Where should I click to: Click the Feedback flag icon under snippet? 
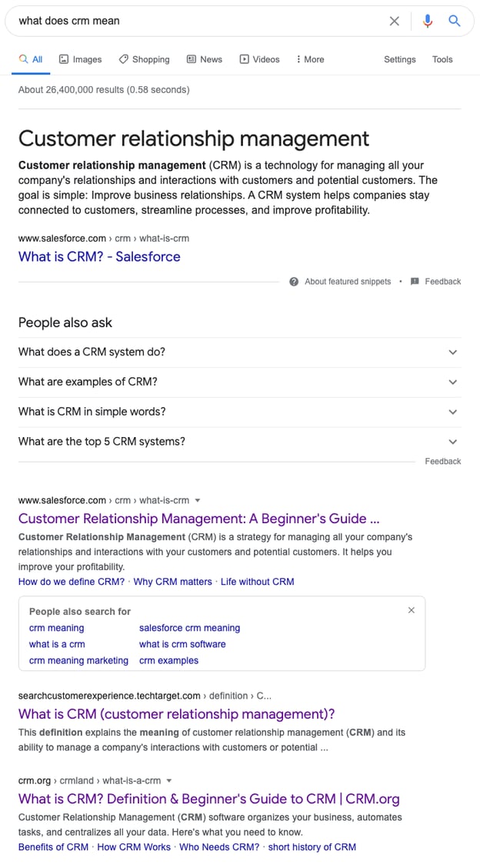(415, 282)
